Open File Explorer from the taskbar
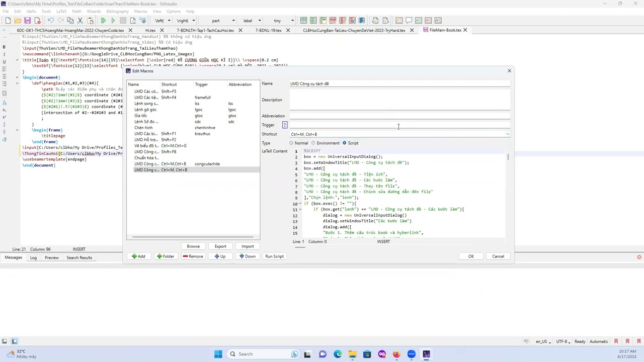Image resolution: width=644 pixels, height=362 pixels. (352, 354)
